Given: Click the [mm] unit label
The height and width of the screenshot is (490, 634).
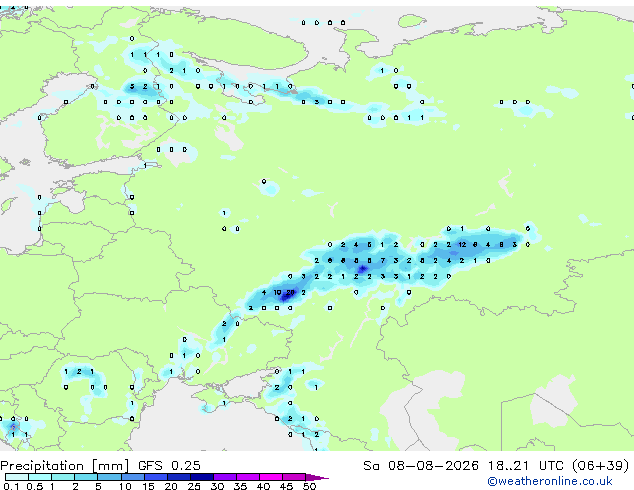Looking at the screenshot, I should [110, 466].
